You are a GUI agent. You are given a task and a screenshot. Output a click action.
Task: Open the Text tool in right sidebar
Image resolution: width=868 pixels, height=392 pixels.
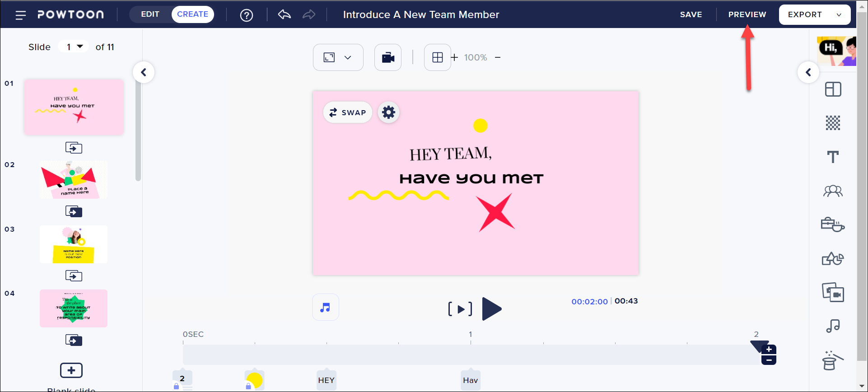(832, 157)
